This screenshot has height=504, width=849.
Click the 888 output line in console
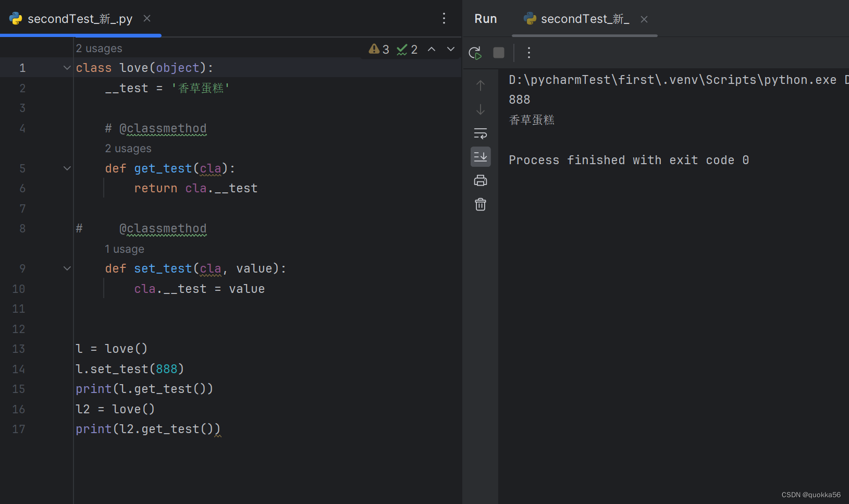520,100
